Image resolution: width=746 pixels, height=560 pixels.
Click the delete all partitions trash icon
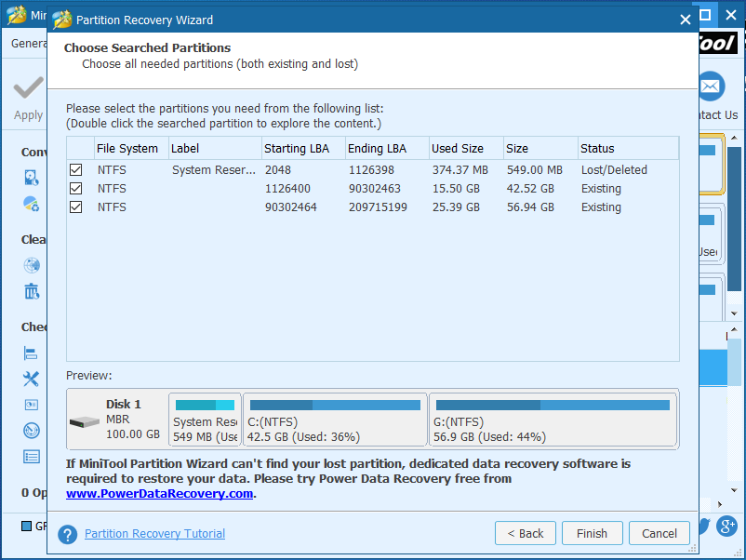(32, 291)
